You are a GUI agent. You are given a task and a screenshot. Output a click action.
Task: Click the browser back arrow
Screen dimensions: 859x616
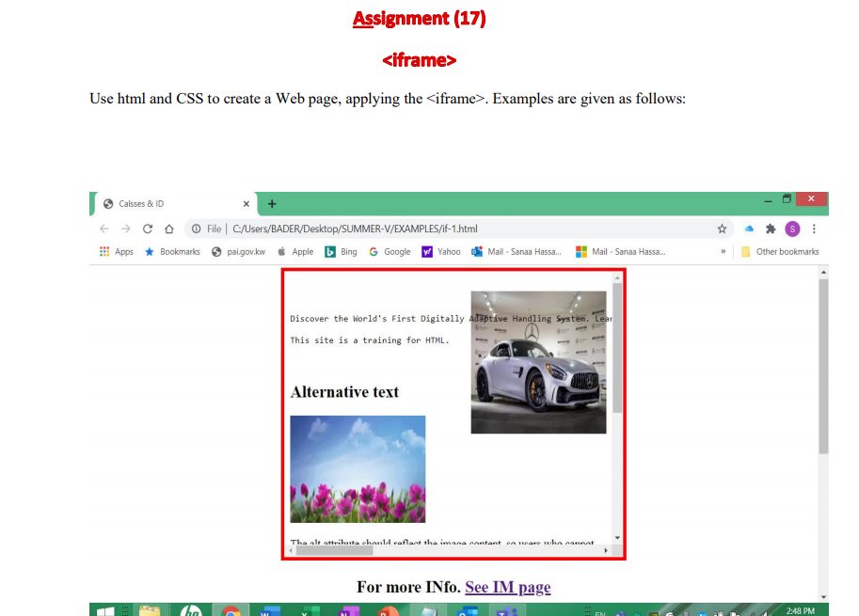click(x=104, y=229)
